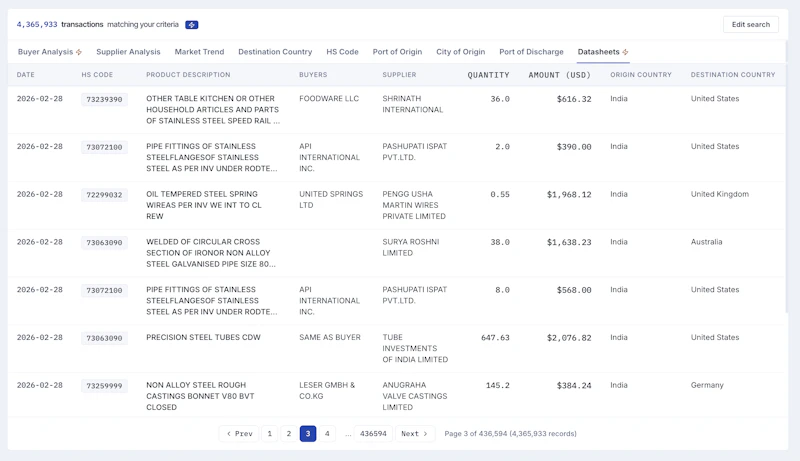Click the PRODUCT DESCRIPTION column header
This screenshot has width=800, height=461.
coord(188,74)
